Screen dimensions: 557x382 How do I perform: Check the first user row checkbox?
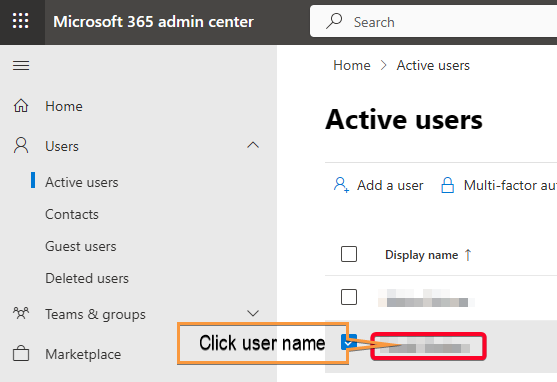[349, 297]
